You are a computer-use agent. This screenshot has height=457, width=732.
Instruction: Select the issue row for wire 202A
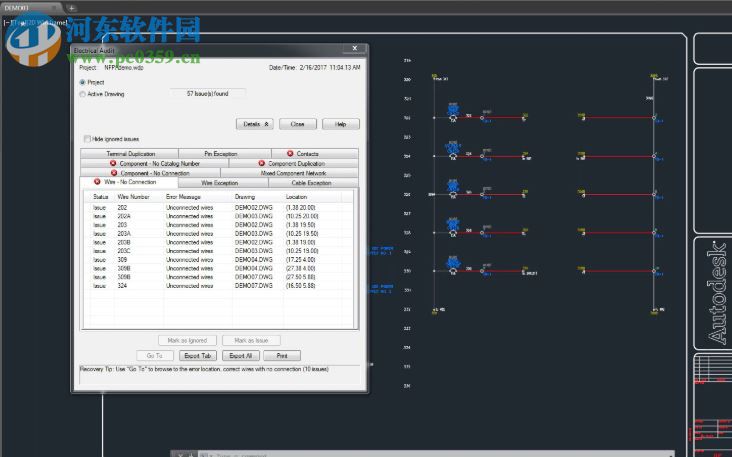[x=219, y=216]
